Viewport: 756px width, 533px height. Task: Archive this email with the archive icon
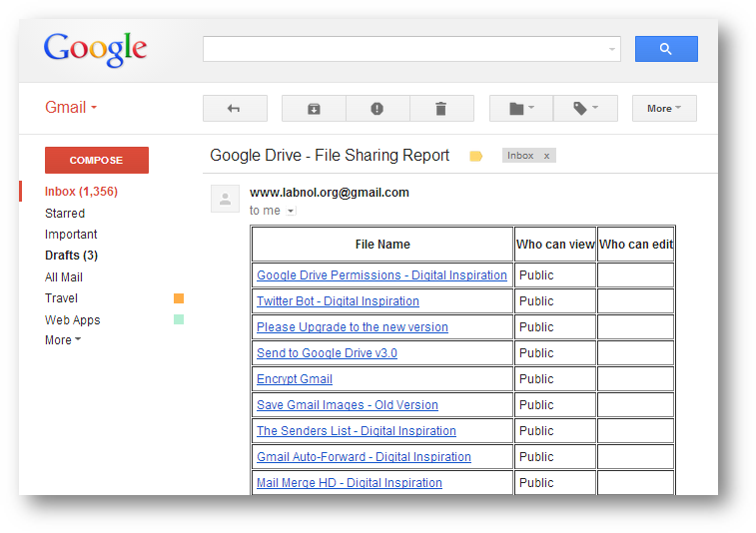(x=314, y=109)
